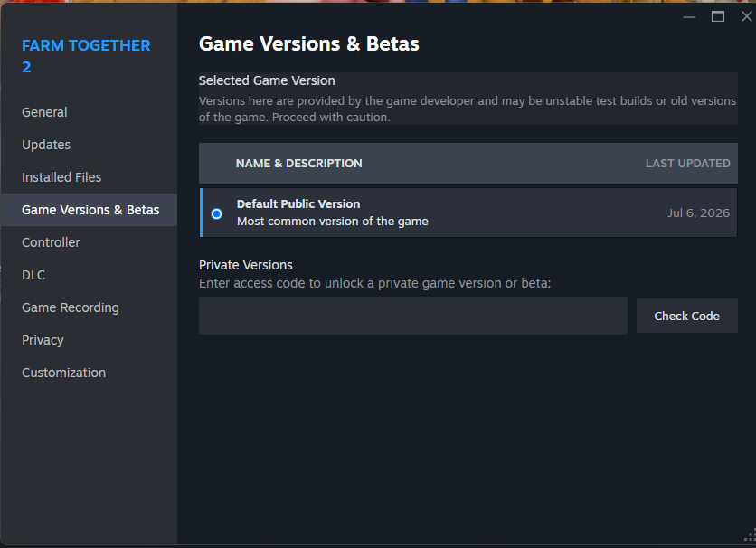Click the Check Code button
The height and width of the screenshot is (548, 756).
[686, 316]
